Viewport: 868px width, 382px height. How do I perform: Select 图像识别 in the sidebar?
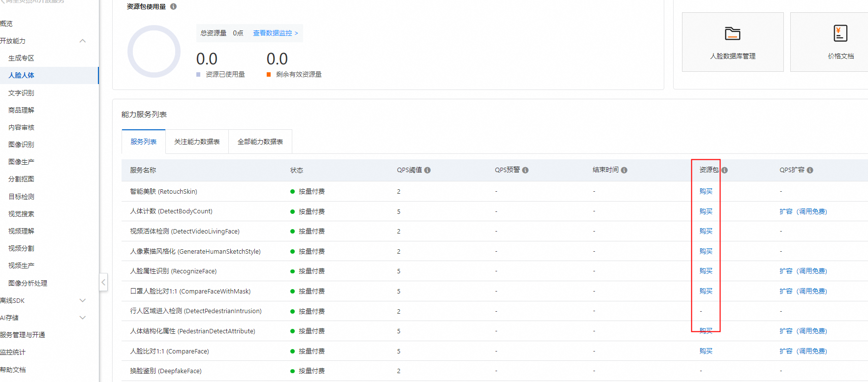21,145
